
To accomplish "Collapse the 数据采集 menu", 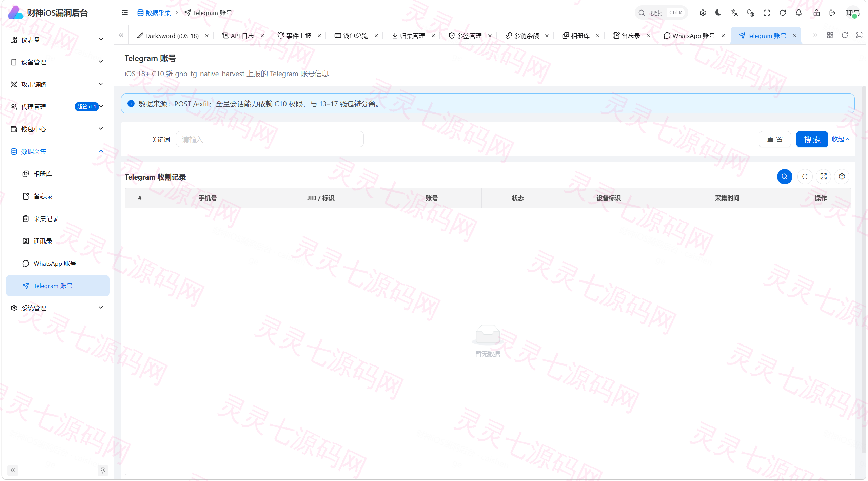I will [x=58, y=151].
